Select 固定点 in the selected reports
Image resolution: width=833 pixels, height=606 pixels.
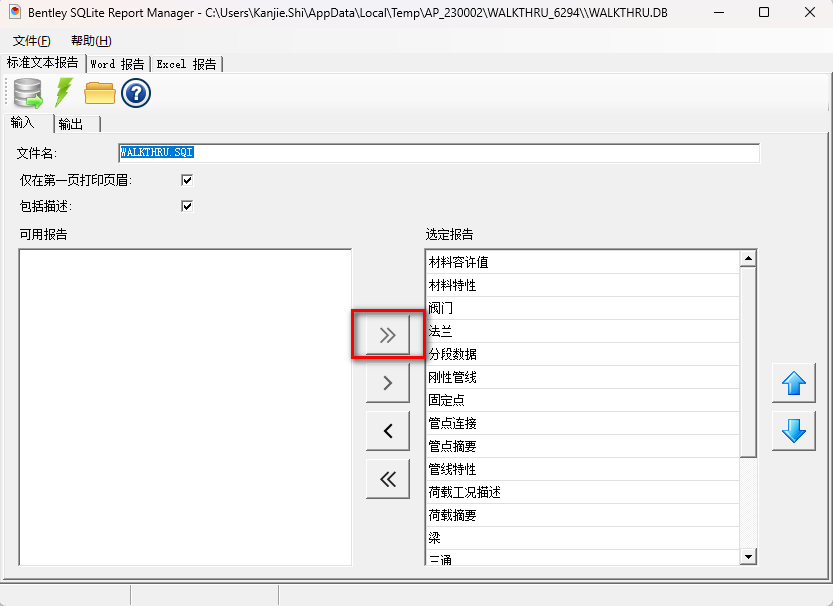pyautogui.click(x=583, y=400)
